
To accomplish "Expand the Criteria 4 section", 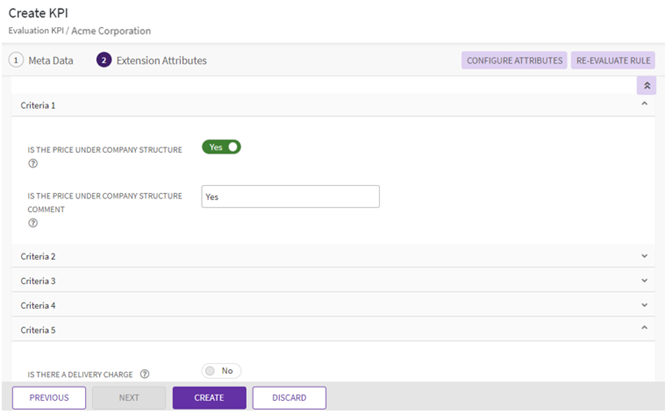I will pyautogui.click(x=644, y=305).
